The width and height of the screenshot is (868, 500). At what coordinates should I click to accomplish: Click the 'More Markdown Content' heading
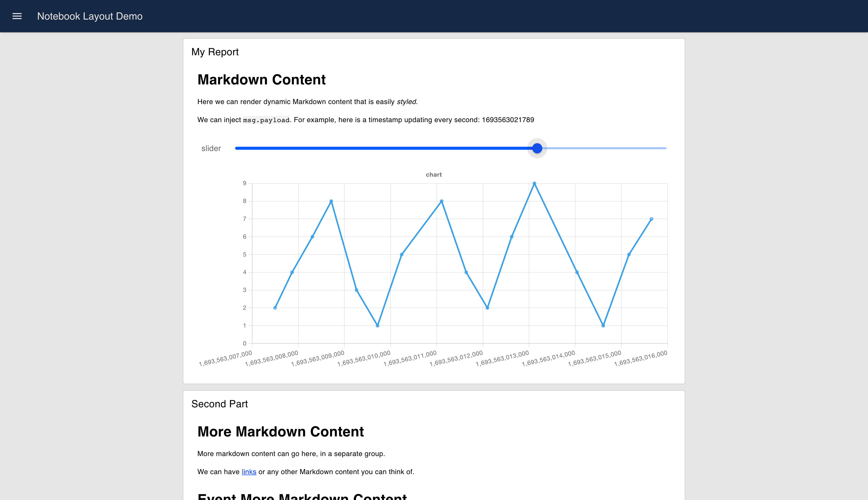click(281, 432)
